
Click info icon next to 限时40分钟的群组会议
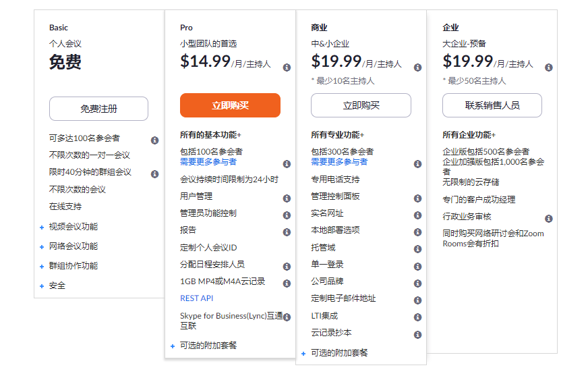154,174
